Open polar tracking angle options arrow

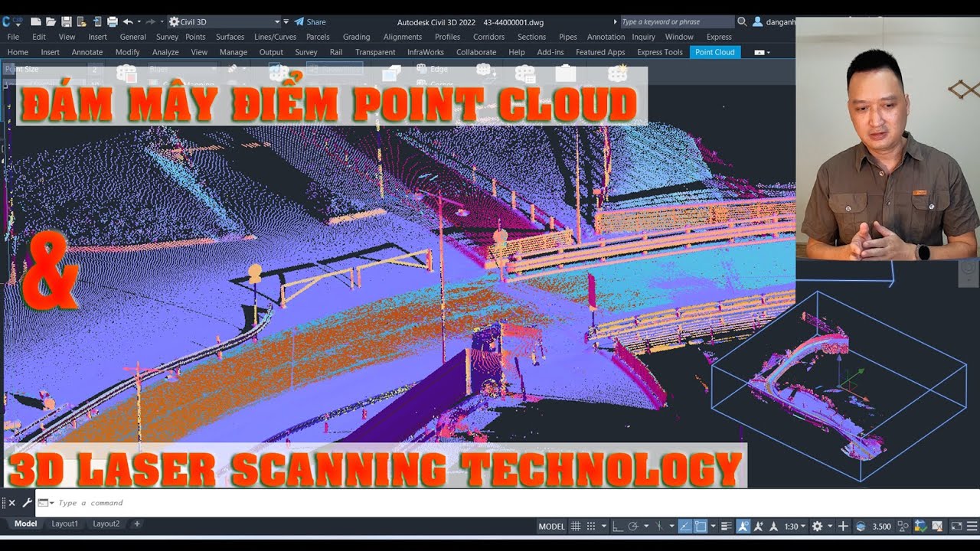646,527
